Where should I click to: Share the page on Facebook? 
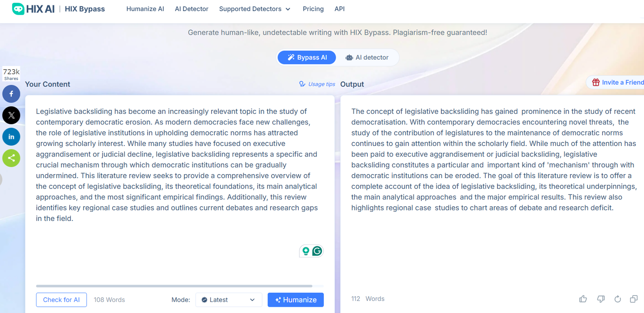click(x=11, y=94)
